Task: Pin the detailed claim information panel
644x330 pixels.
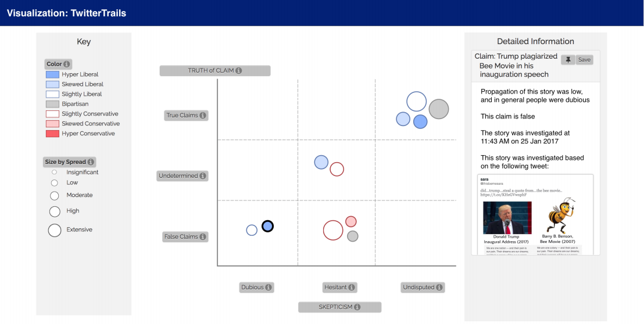Action: click(x=568, y=60)
